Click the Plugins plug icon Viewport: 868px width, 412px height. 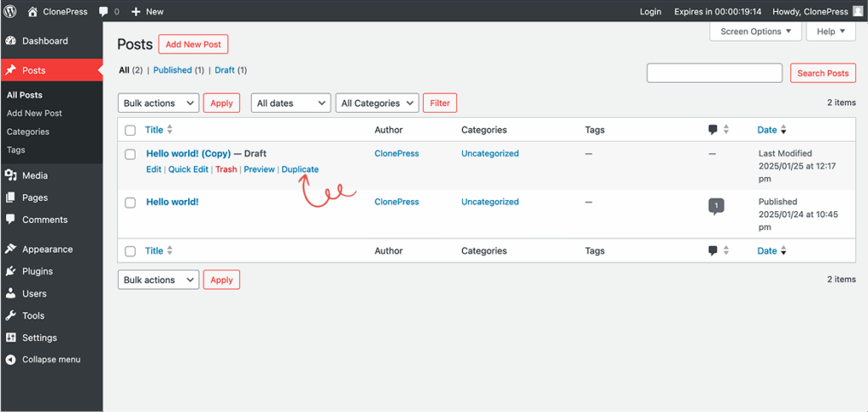(x=10, y=271)
